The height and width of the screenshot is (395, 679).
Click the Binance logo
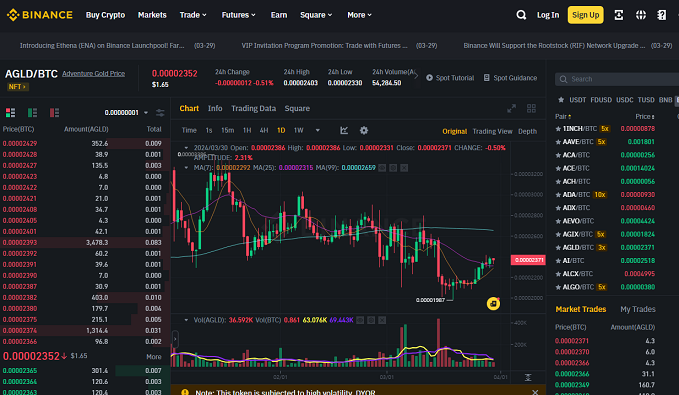pos(39,15)
